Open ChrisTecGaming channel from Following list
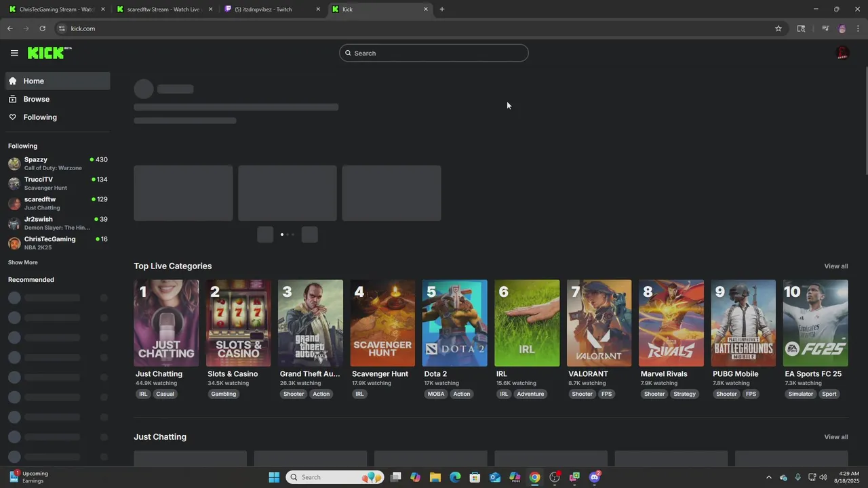The width and height of the screenshot is (868, 488). tap(58, 243)
